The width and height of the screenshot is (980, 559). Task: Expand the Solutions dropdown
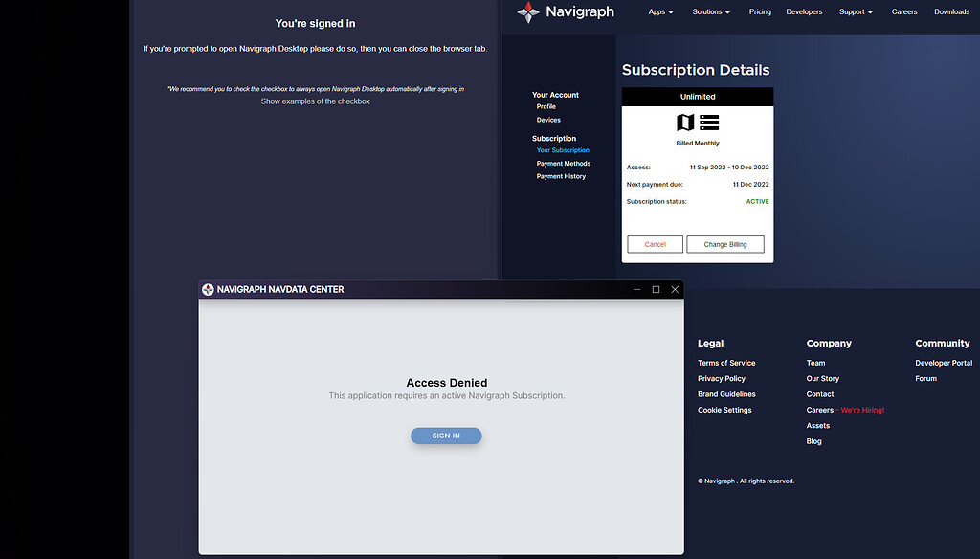(710, 11)
